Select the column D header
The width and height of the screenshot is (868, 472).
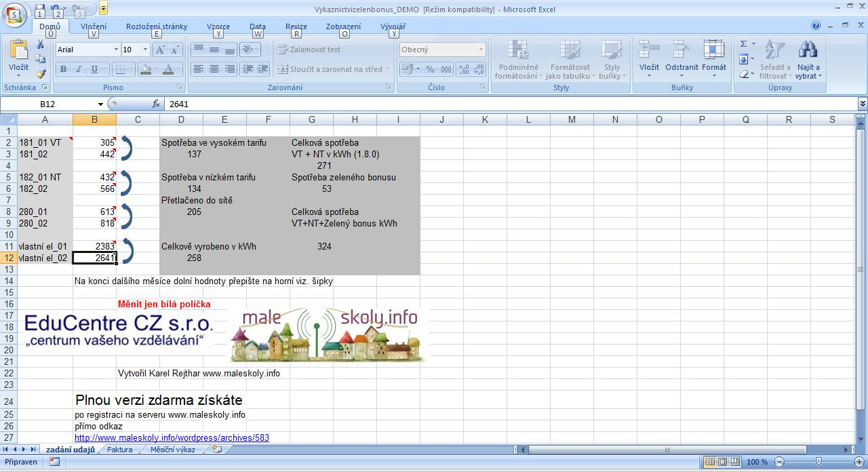tap(181, 119)
